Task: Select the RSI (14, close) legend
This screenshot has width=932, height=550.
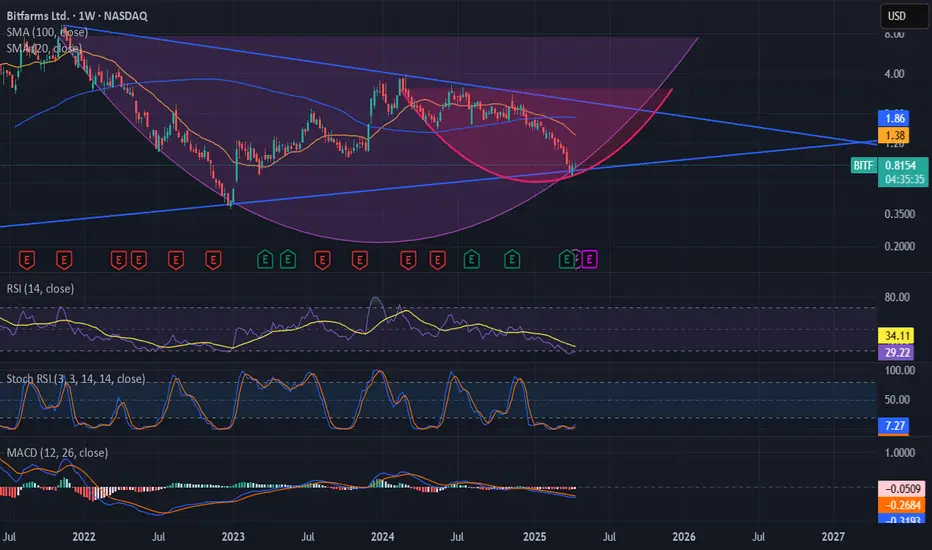Action: pyautogui.click(x=40, y=288)
